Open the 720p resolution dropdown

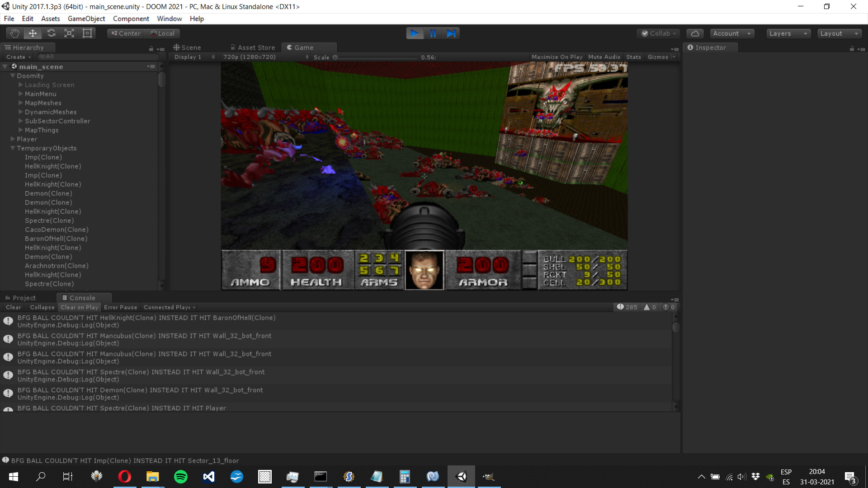(266, 57)
